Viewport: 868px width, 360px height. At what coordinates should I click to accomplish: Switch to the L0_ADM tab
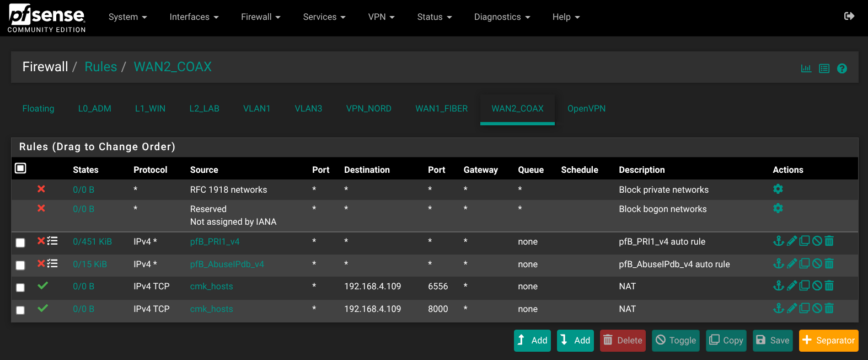95,109
